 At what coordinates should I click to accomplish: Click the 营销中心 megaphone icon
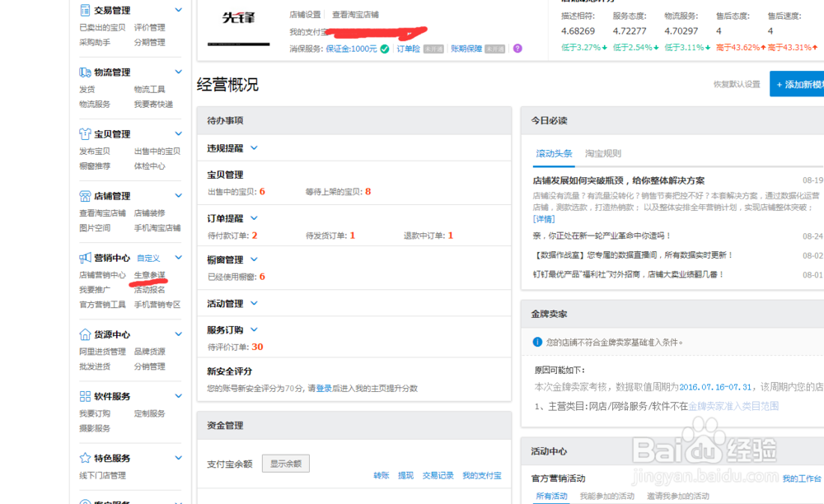click(85, 258)
